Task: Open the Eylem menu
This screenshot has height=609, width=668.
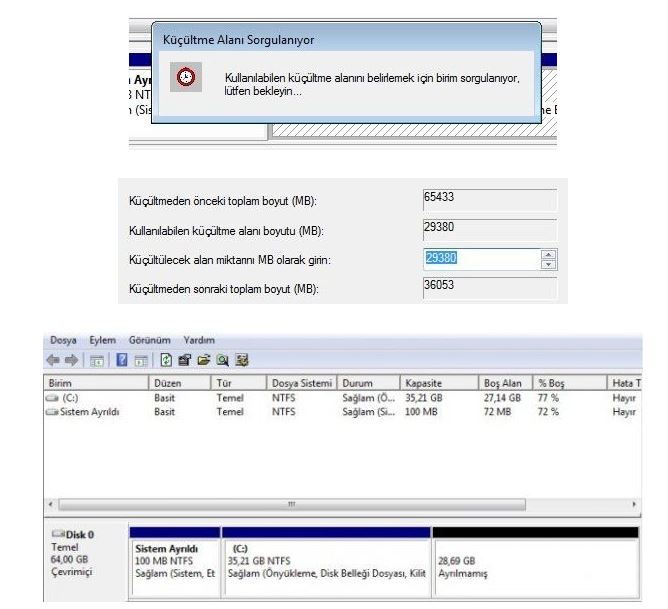Action: coord(102,341)
